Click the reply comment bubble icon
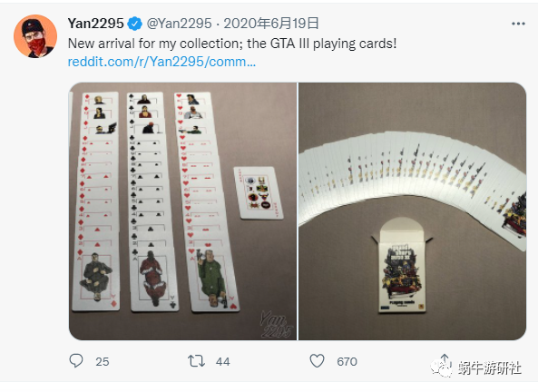The image size is (538, 392). 76,361
